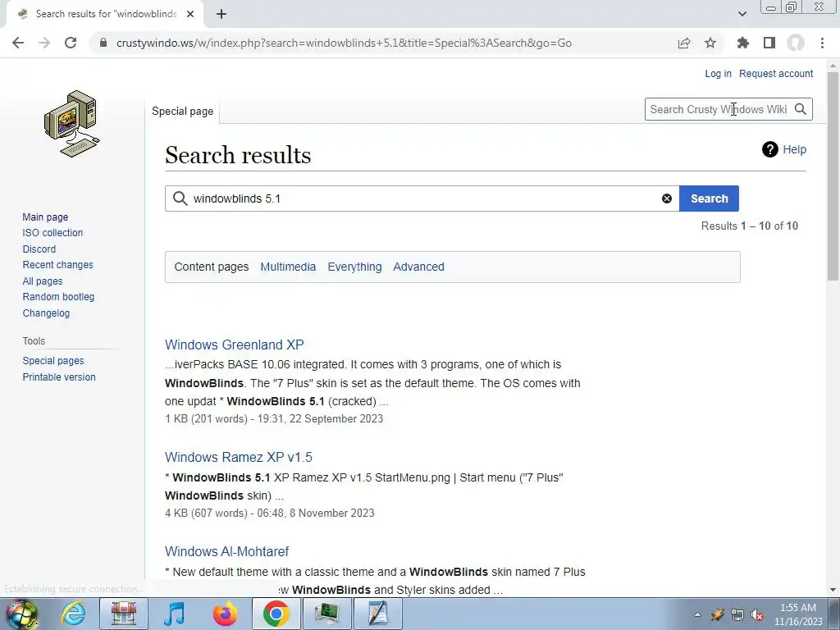
Task: Switch to Chrome in the taskbar
Action: (276, 614)
